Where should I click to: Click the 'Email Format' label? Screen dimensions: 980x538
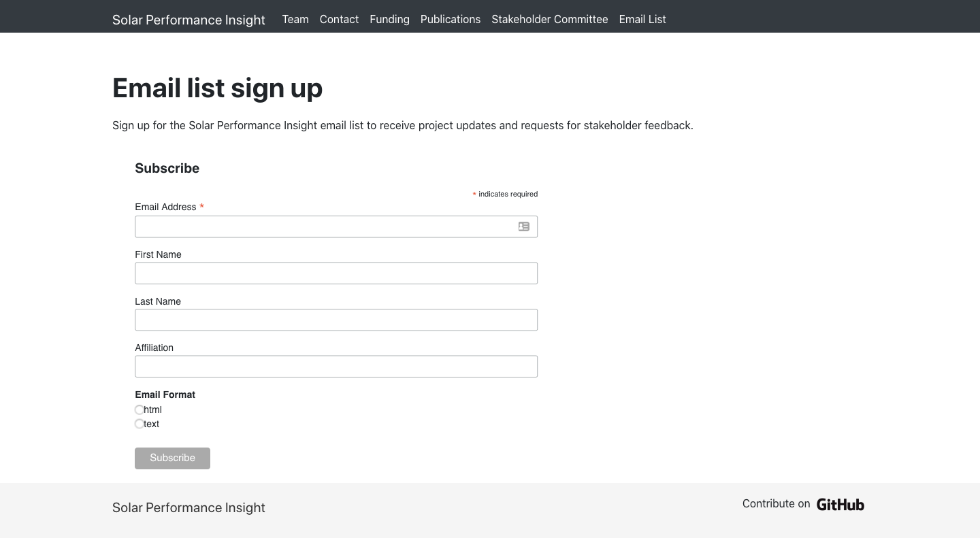(x=165, y=394)
